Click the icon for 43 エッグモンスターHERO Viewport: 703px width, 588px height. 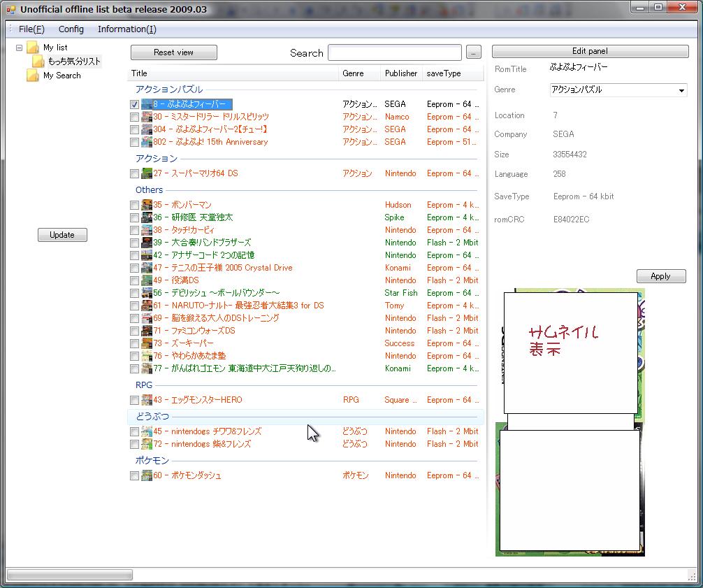tap(147, 400)
